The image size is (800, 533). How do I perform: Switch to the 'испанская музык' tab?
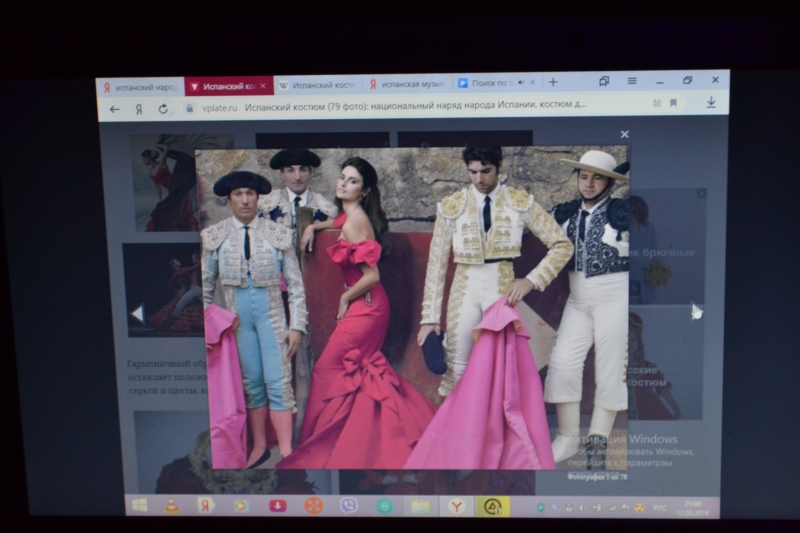pos(408,84)
